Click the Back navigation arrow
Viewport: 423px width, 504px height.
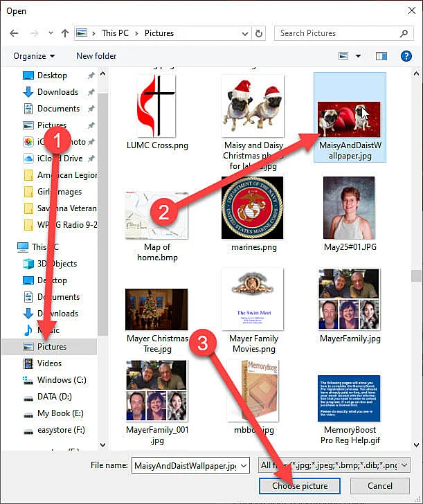pos(14,33)
